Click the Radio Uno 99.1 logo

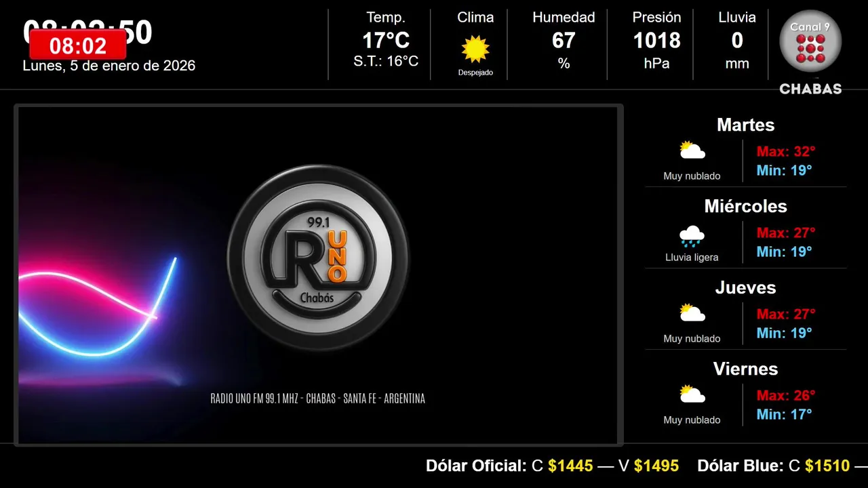tap(318, 258)
